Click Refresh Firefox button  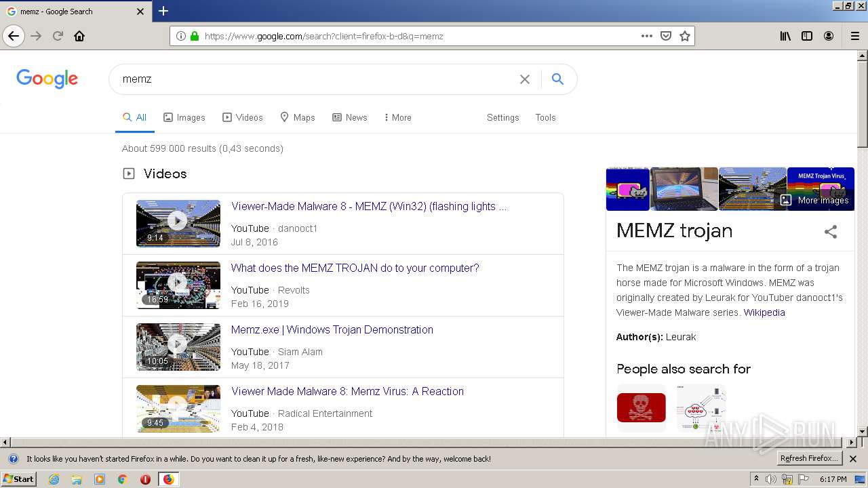click(808, 459)
